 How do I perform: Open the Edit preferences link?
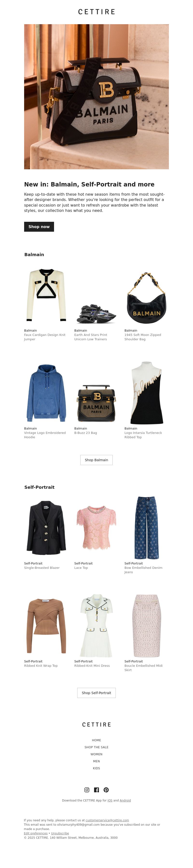[x=36, y=833]
